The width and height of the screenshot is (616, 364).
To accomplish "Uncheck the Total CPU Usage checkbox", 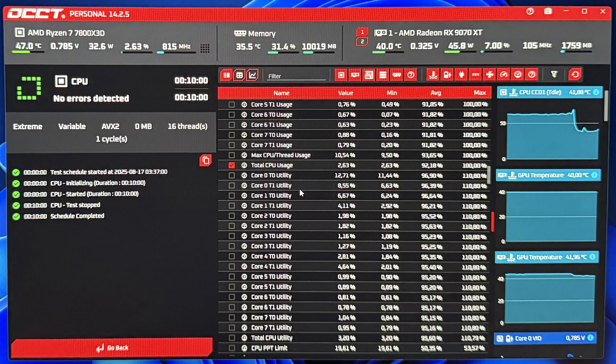I will click(x=231, y=165).
